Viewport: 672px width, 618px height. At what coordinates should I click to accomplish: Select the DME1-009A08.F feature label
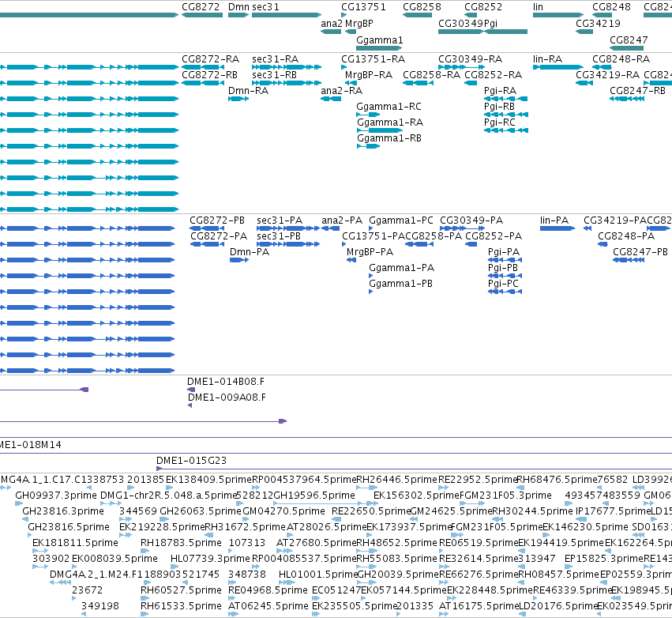point(227,398)
